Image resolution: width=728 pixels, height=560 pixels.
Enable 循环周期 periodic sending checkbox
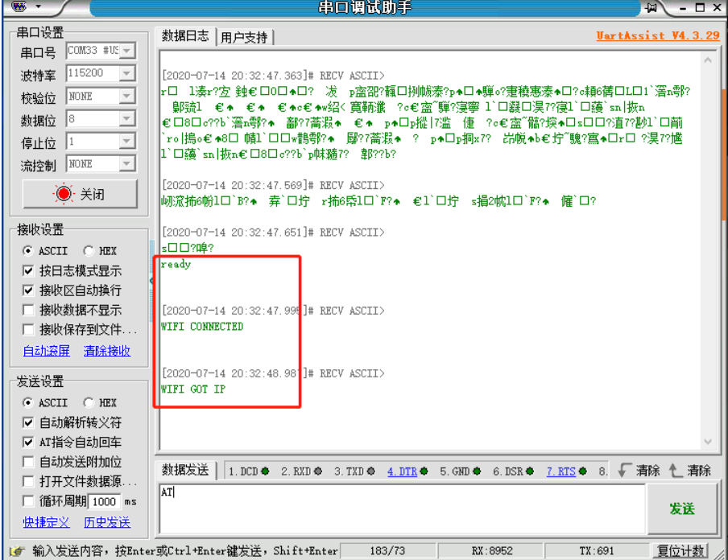[x=29, y=501]
